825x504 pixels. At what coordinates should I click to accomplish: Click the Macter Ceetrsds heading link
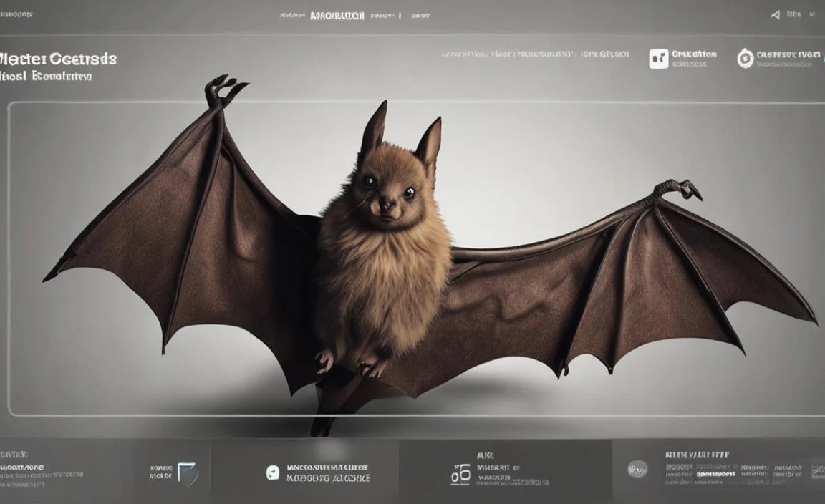(x=59, y=59)
